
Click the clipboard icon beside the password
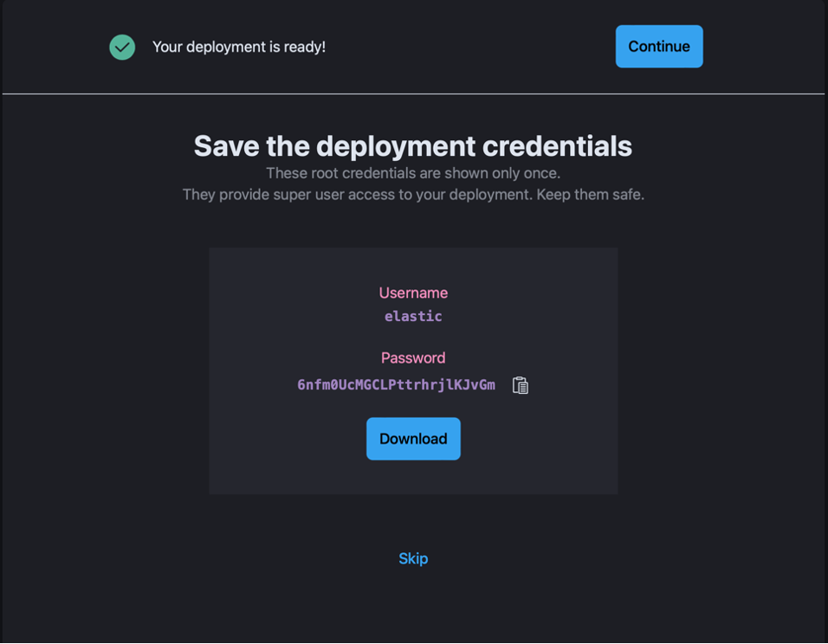(x=521, y=385)
